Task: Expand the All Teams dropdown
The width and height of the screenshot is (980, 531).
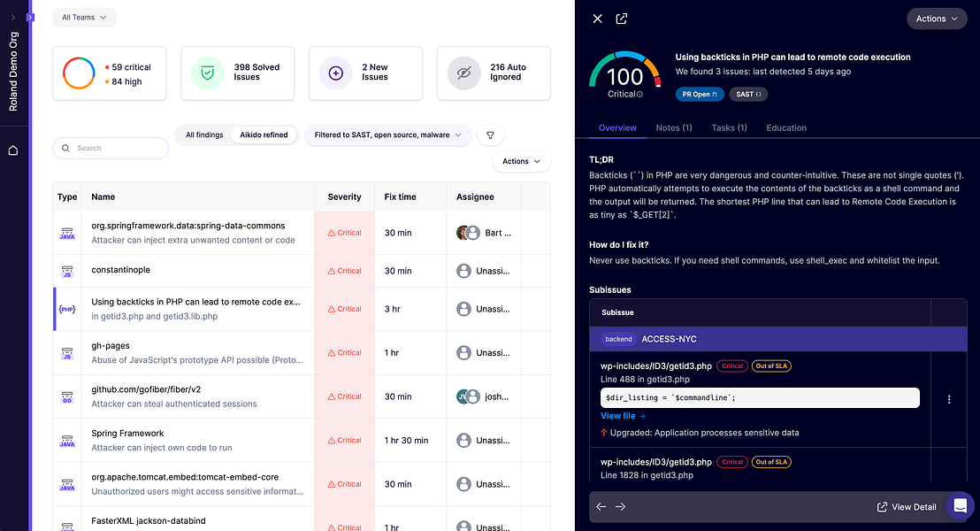Action: click(x=84, y=18)
